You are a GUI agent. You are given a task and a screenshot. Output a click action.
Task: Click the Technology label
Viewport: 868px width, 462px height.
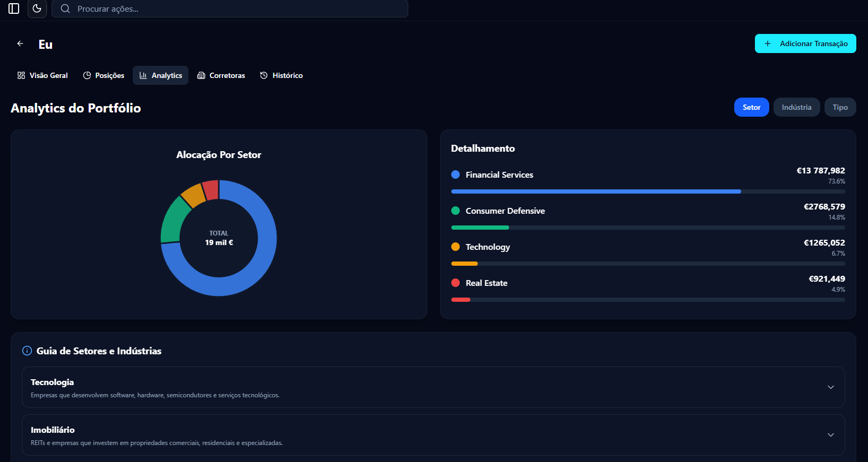pos(488,247)
